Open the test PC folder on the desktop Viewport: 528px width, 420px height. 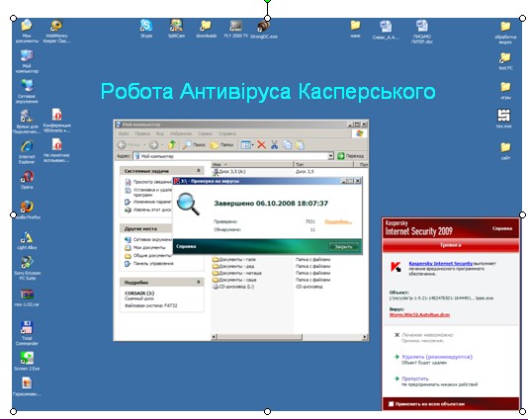pyautogui.click(x=505, y=61)
